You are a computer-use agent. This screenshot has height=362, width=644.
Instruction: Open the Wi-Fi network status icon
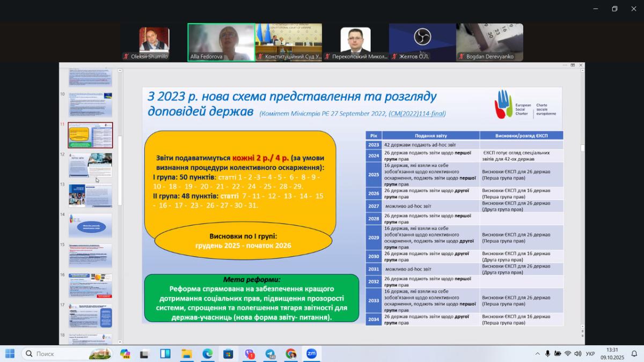point(567,353)
